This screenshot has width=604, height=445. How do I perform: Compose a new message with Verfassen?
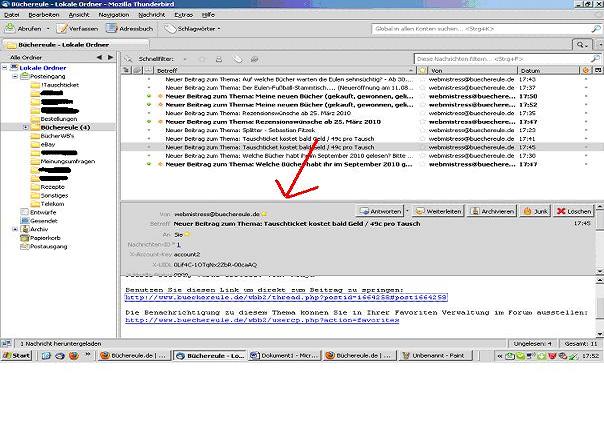pos(84,30)
